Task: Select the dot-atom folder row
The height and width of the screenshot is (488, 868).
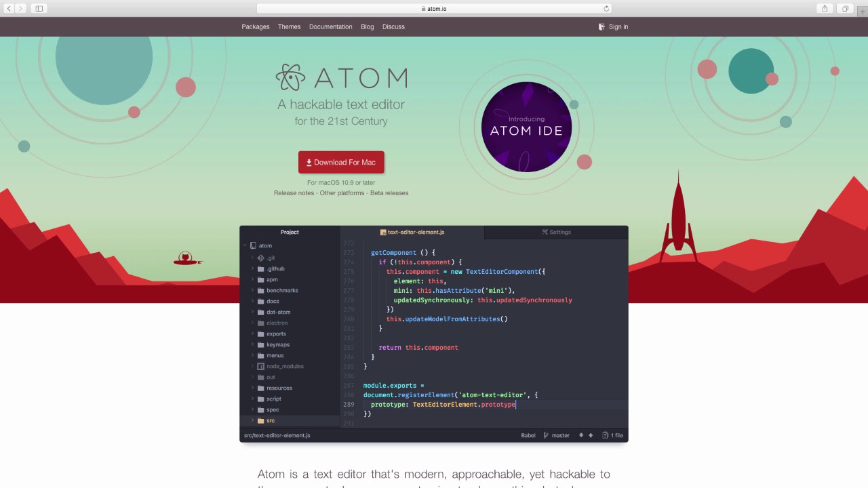Action: [290, 312]
